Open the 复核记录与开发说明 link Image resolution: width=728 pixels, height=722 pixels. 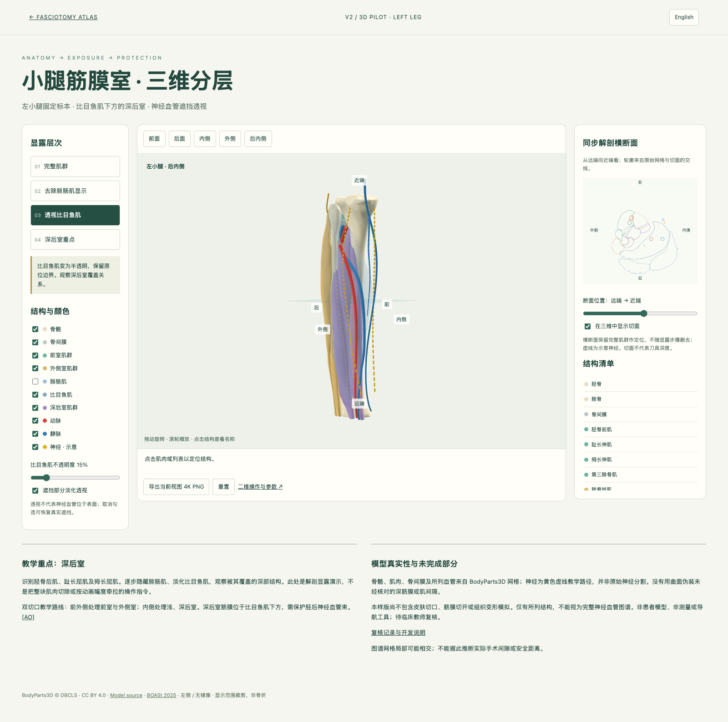point(398,633)
